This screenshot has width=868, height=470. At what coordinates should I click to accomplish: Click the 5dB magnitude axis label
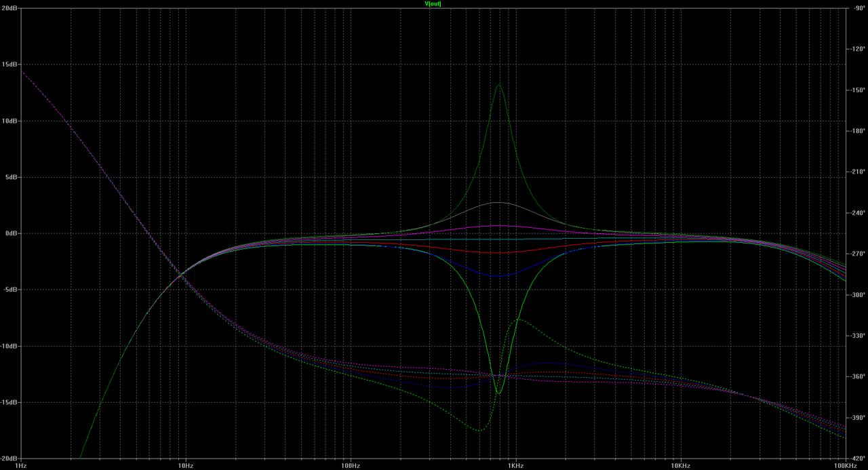click(x=10, y=177)
